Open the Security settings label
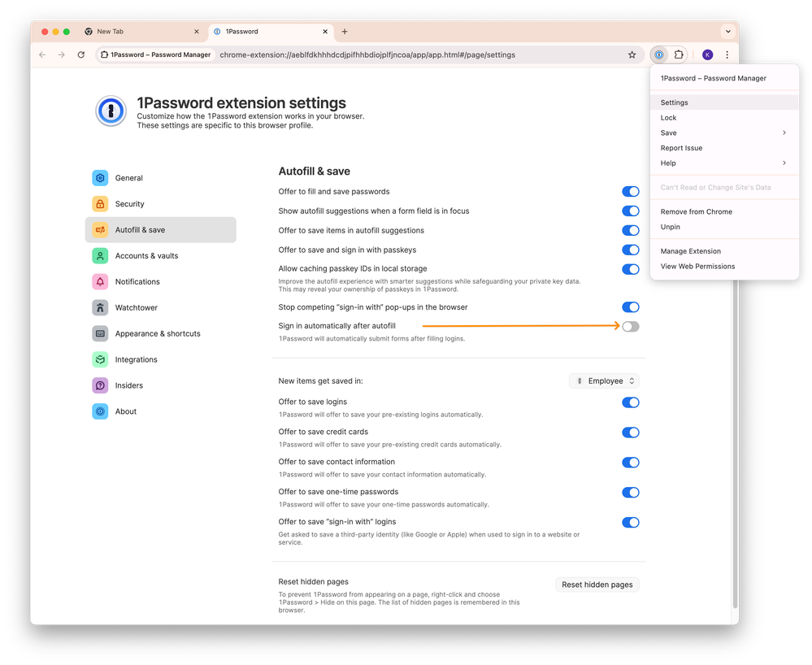Viewport: 812px width, 665px height. pos(129,203)
